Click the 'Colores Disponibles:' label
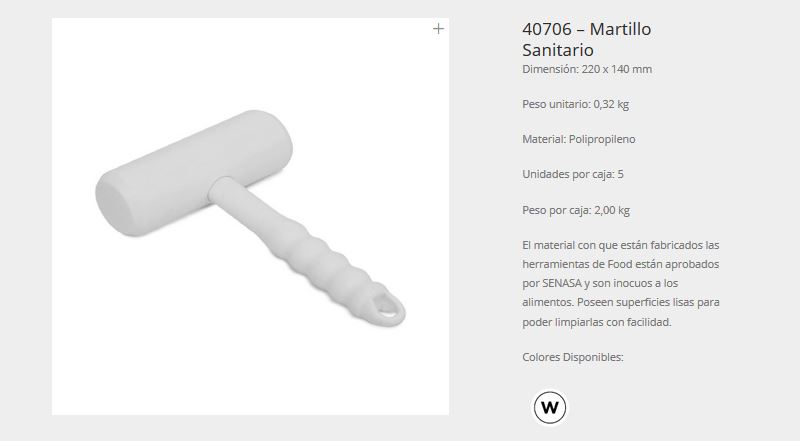Viewport: 800px width, 441px height. point(572,357)
